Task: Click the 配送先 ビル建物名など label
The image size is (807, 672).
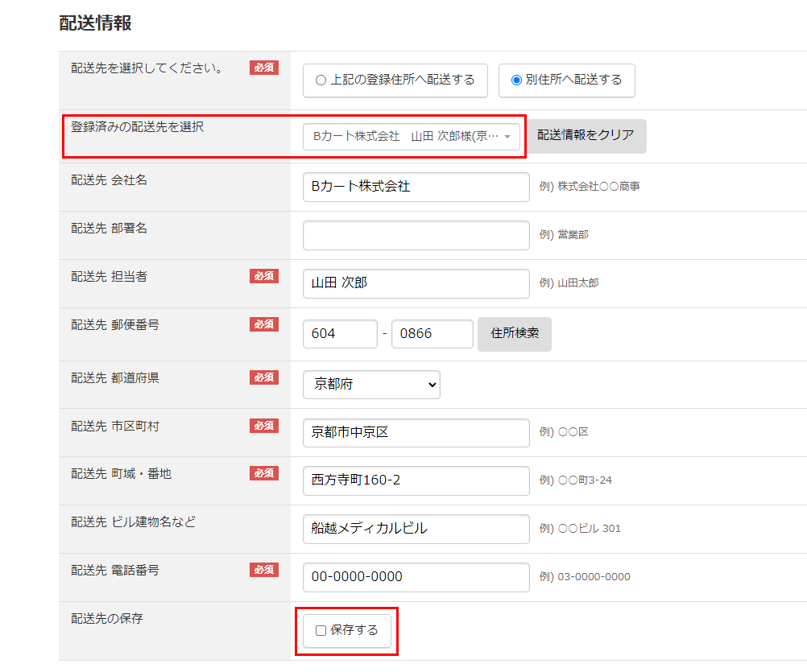Action: click(134, 522)
